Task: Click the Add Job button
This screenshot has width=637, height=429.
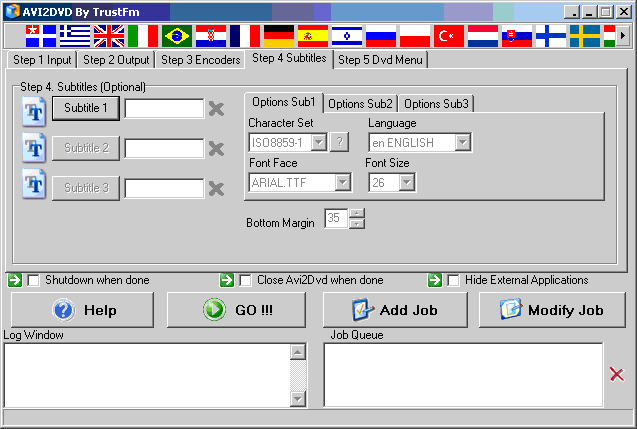Action: tap(395, 310)
